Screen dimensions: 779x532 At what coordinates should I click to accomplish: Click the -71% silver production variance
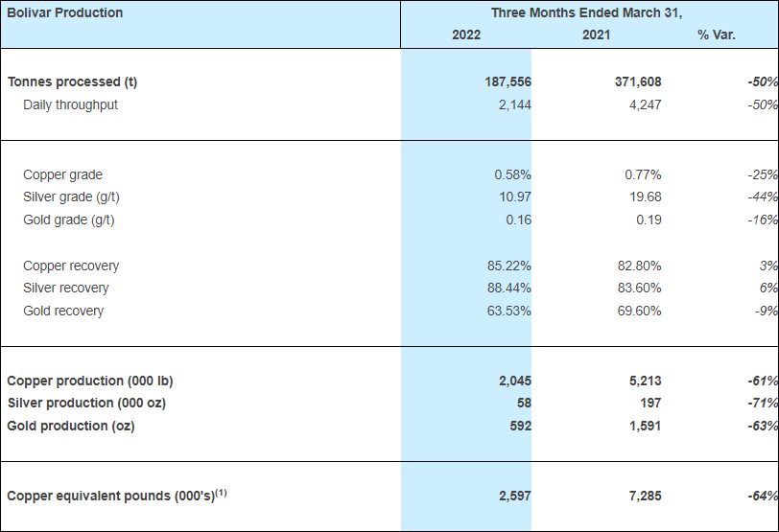coord(763,403)
